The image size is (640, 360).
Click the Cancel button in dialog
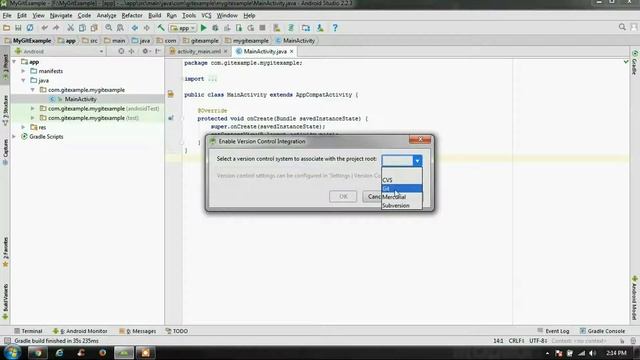[x=372, y=196]
